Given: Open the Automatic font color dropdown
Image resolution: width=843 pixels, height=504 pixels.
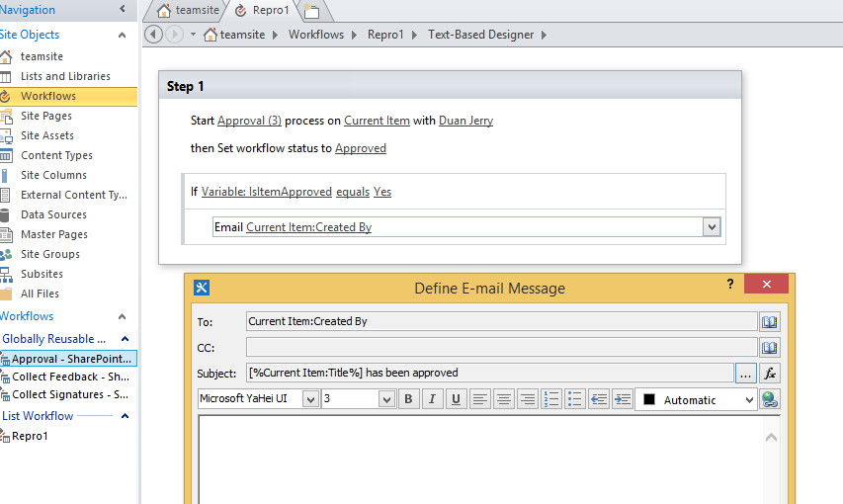Looking at the screenshot, I should pyautogui.click(x=749, y=400).
